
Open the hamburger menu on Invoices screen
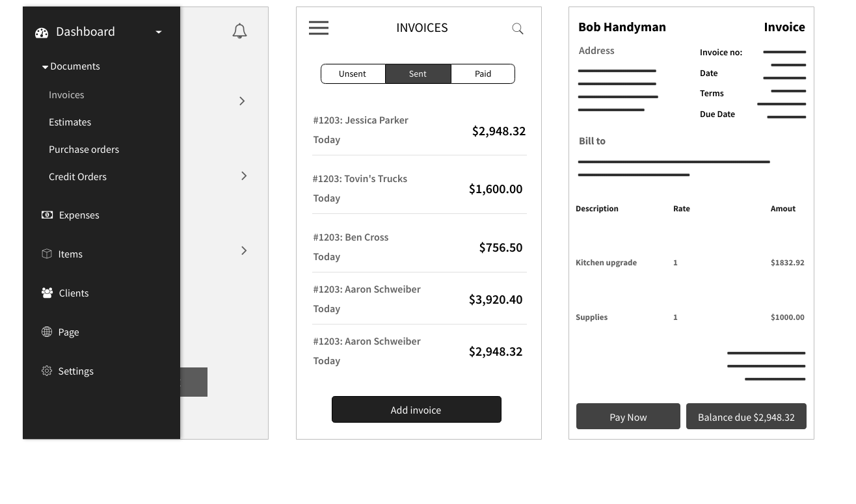click(x=319, y=27)
